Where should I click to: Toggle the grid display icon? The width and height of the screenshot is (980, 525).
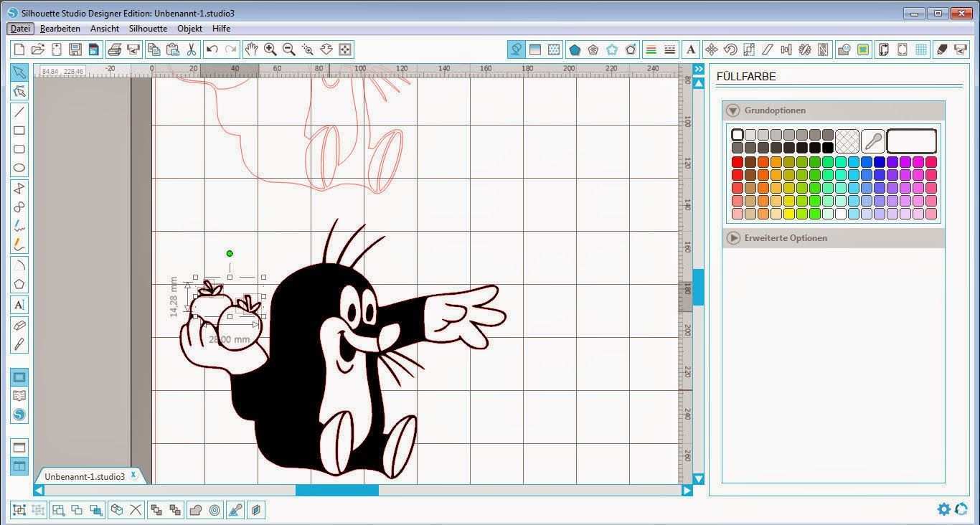[x=921, y=49]
